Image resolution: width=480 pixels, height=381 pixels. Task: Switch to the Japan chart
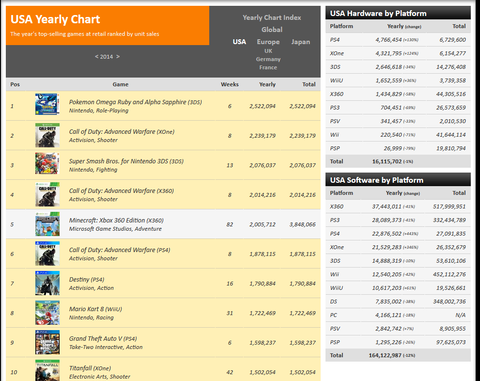[300, 42]
